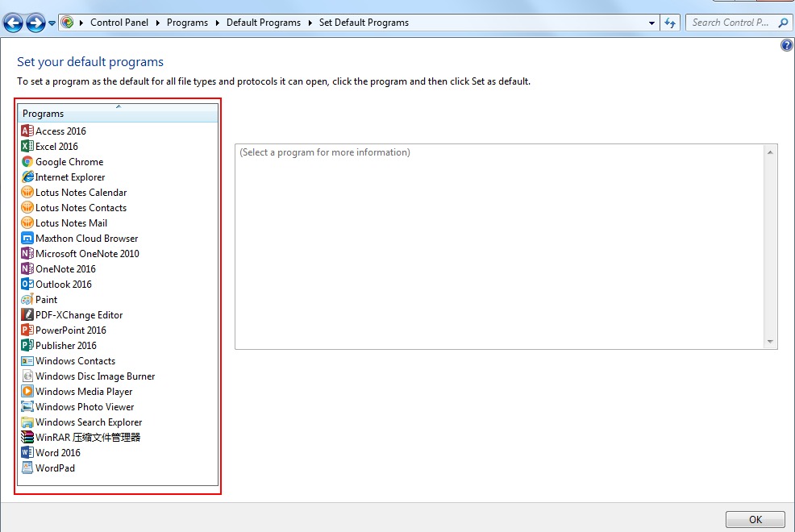Click Control Panel icon in address bar
This screenshot has height=532, width=795.
tap(68, 23)
